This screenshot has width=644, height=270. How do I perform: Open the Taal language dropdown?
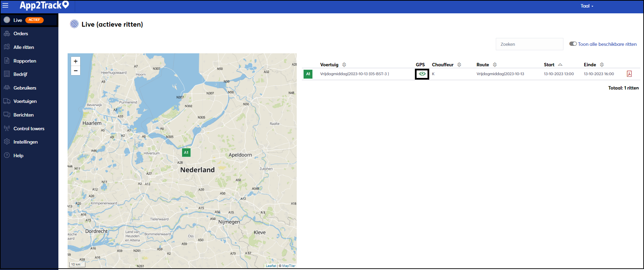tap(587, 6)
